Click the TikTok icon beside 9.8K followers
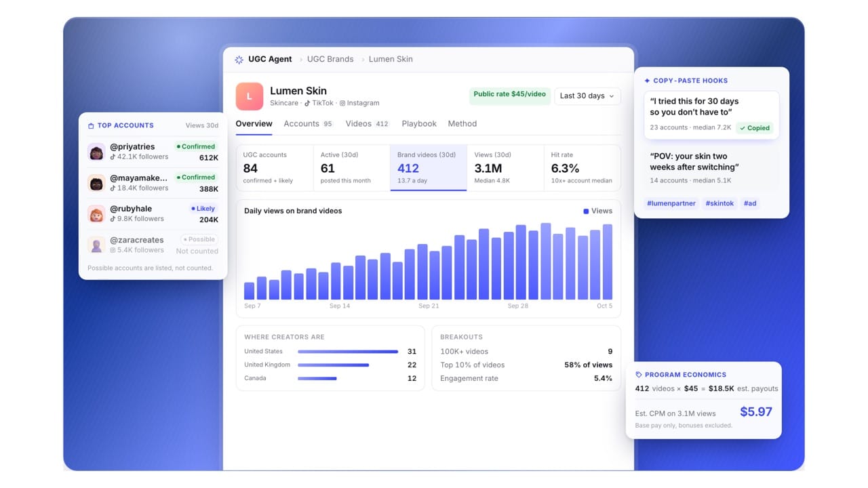The image size is (868, 488). point(113,219)
